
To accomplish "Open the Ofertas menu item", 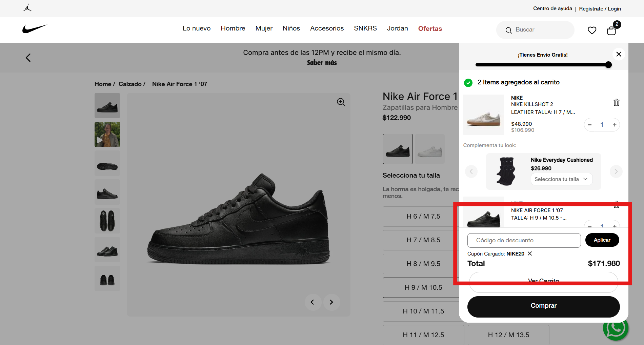I will pyautogui.click(x=430, y=28).
